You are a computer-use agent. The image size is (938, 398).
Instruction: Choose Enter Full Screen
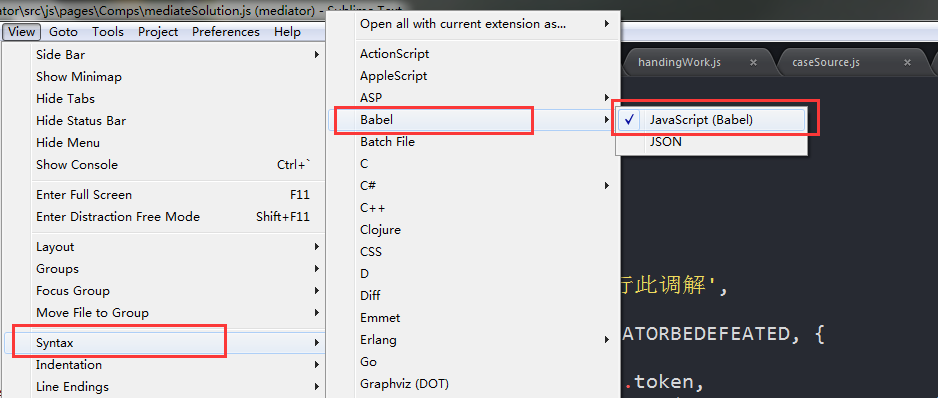(178, 195)
